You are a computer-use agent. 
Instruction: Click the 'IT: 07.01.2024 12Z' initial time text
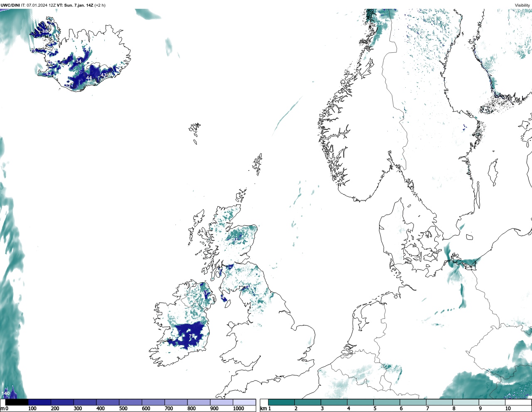tap(39, 5)
